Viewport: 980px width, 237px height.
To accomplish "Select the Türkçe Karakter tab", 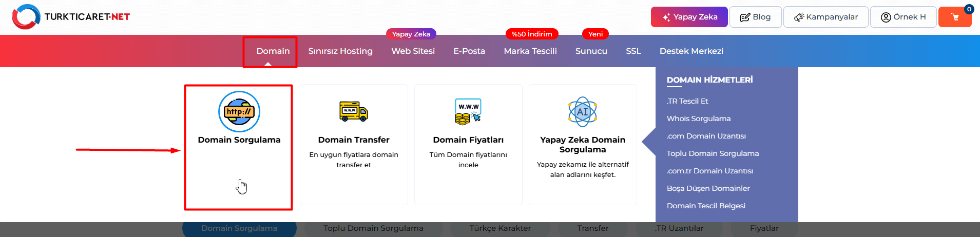I will point(500,229).
